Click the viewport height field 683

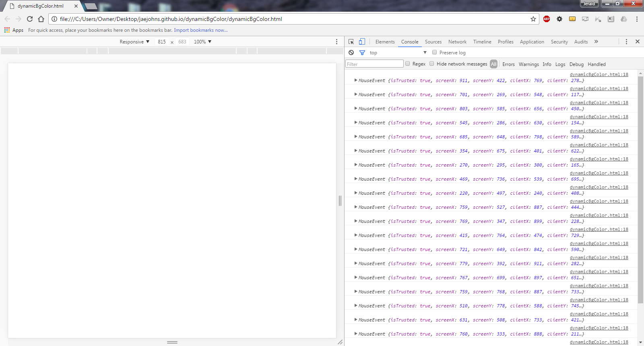point(182,42)
